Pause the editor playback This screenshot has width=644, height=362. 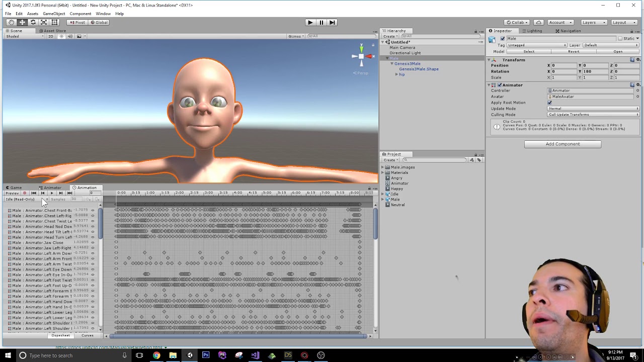pyautogui.click(x=321, y=22)
